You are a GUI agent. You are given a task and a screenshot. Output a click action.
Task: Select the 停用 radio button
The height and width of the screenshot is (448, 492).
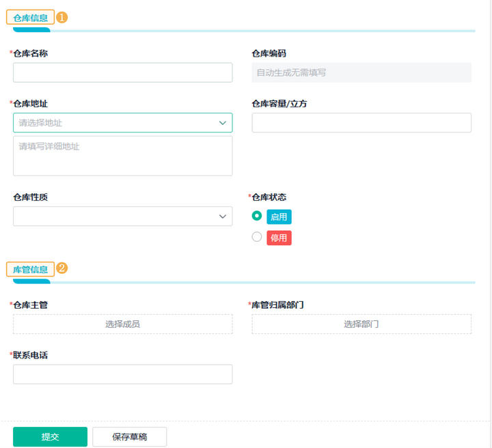257,237
